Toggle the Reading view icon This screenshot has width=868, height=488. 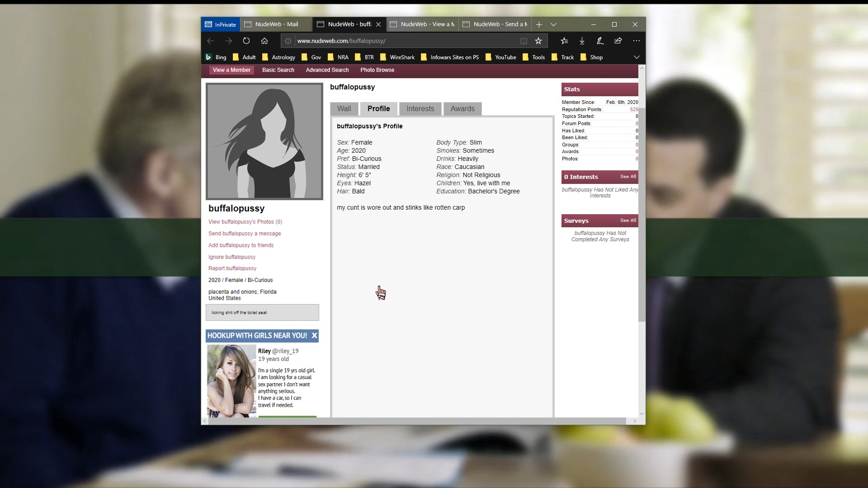[x=524, y=41]
